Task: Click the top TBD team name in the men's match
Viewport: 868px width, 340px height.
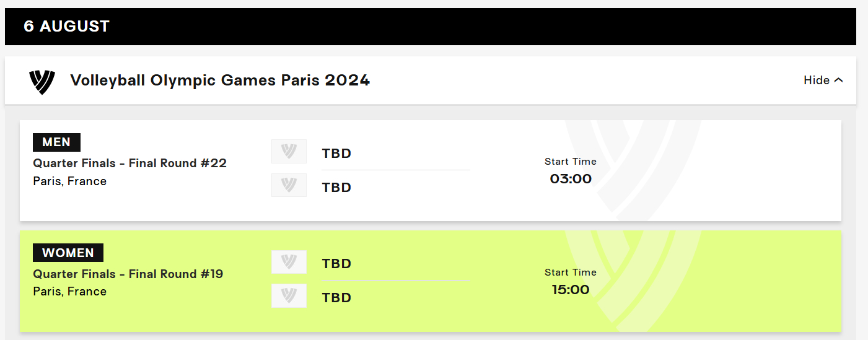Action: (x=336, y=154)
